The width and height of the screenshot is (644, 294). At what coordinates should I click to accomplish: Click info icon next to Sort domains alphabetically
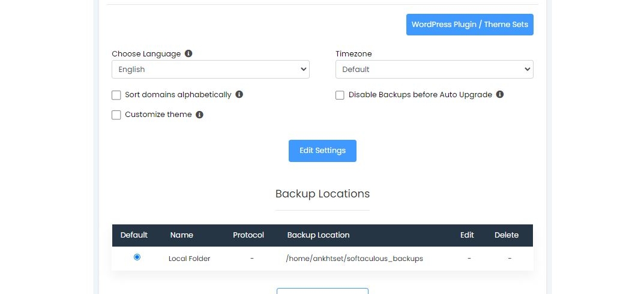tap(239, 94)
